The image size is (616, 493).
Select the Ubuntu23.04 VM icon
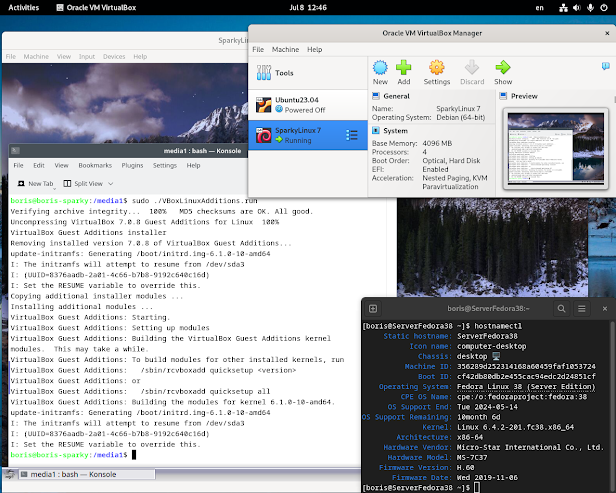[264, 105]
